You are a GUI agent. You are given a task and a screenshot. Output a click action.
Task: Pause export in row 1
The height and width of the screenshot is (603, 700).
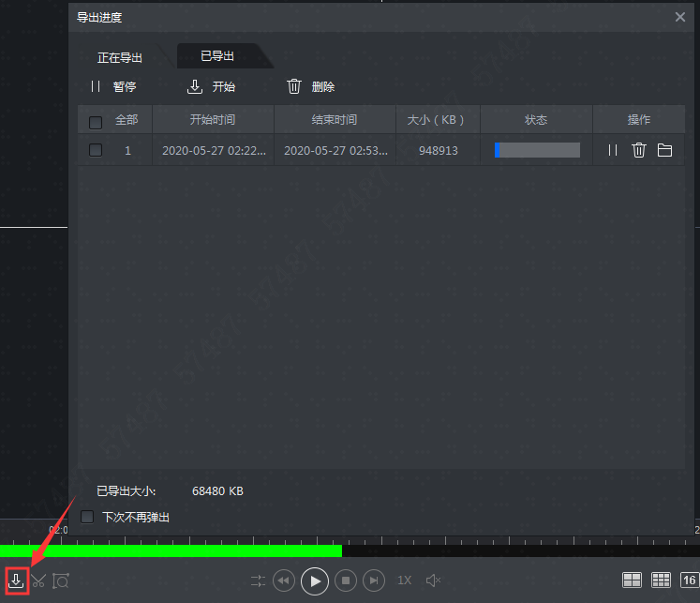(x=613, y=150)
